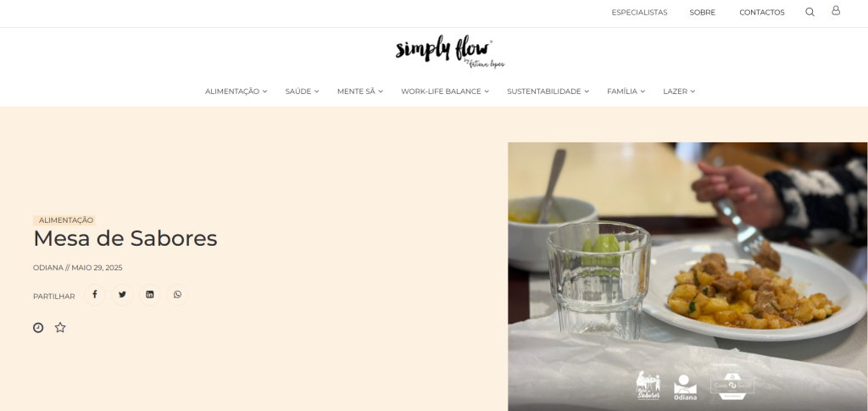This screenshot has height=411, width=868.
Task: Open the Sustentabilidade menu
Action: pos(548,92)
